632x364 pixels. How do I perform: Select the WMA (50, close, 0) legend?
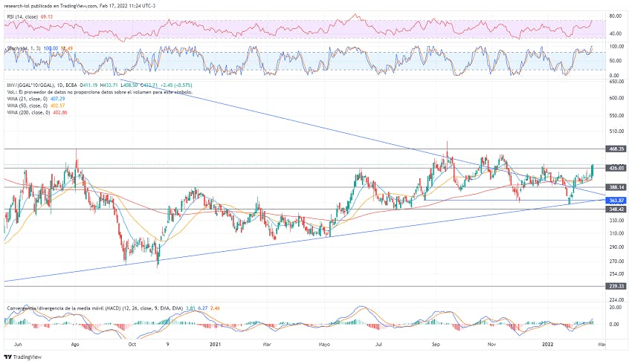(28, 106)
